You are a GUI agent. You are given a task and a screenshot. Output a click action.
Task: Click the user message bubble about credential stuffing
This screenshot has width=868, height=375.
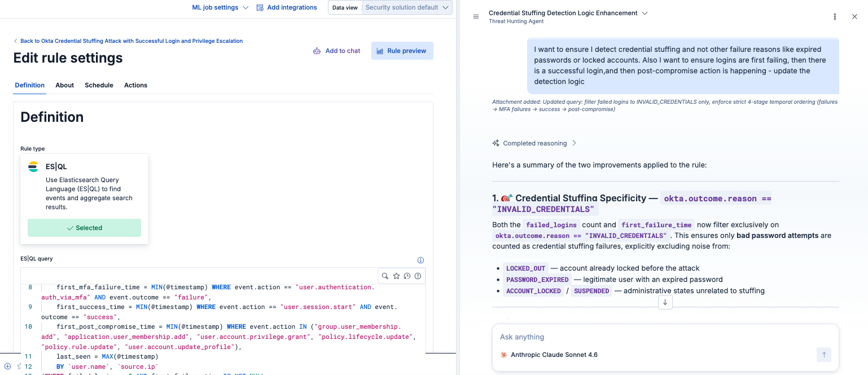(683, 65)
